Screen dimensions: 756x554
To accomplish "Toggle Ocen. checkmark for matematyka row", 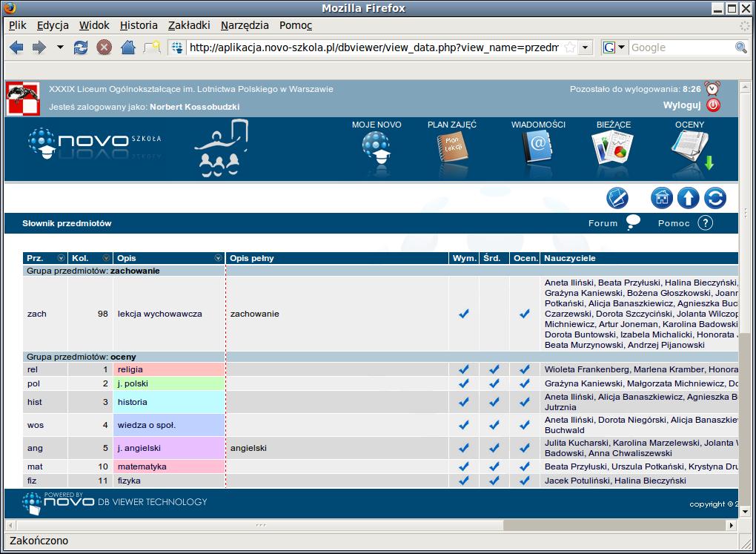I will 525,466.
